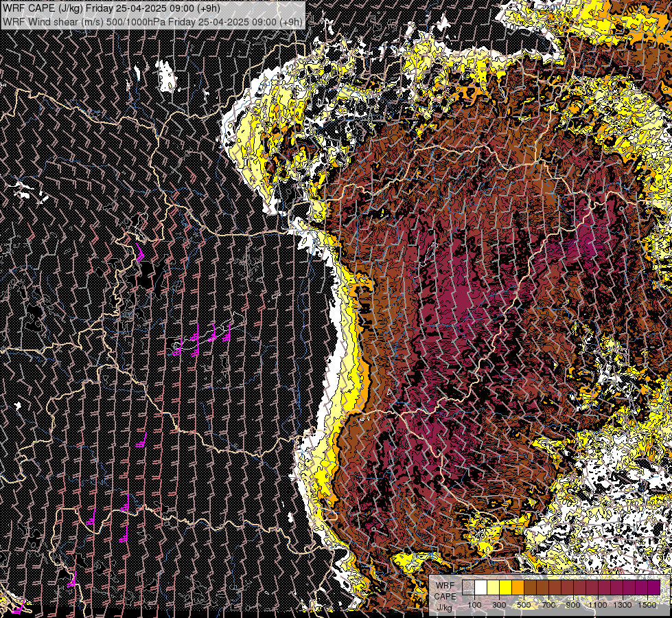Click the legend value 1500
This screenshot has height=618, width=672.
[647, 605]
